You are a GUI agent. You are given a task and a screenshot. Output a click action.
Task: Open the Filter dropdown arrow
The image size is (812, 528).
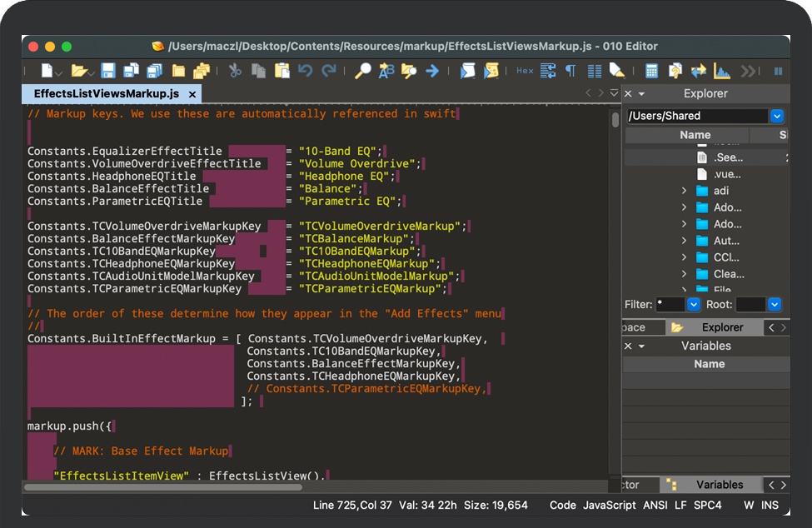(x=693, y=305)
